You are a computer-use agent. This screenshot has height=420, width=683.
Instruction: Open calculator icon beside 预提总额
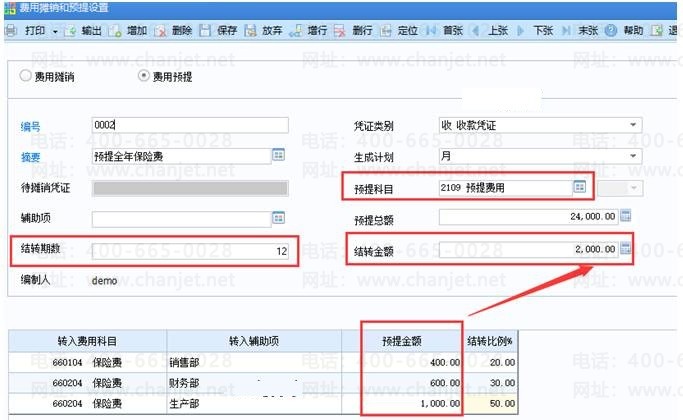coord(626,215)
